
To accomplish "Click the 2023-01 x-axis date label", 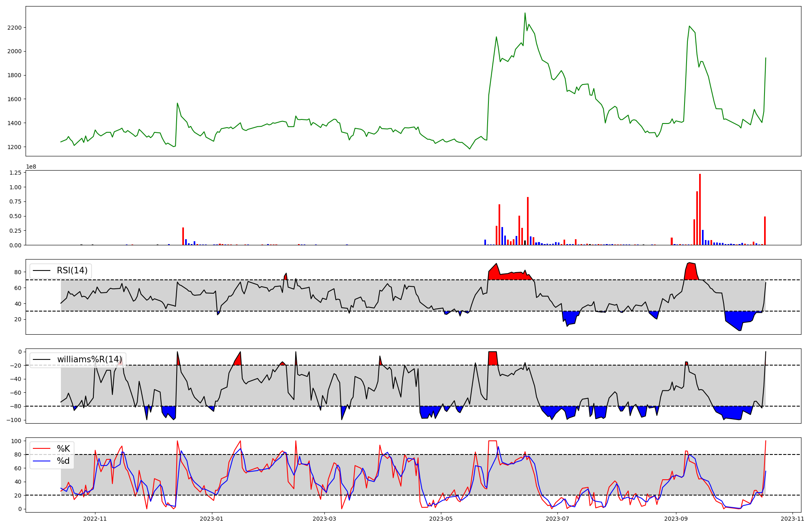I will [x=212, y=519].
